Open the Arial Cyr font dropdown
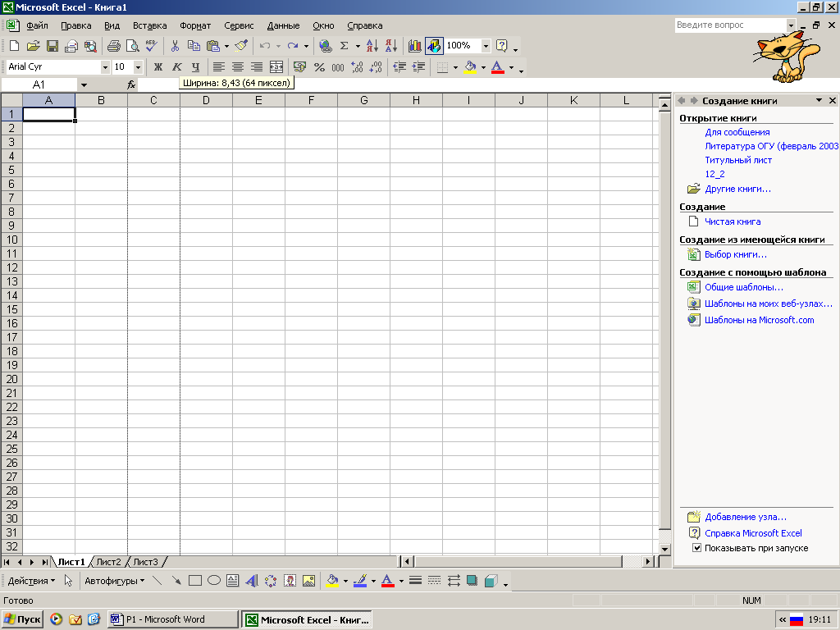Screen dimensions: 840x630 point(105,67)
